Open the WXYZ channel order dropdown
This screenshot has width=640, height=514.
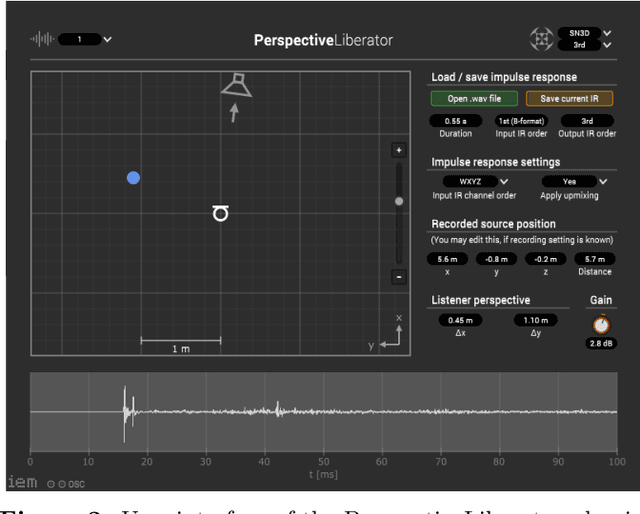(x=470, y=181)
